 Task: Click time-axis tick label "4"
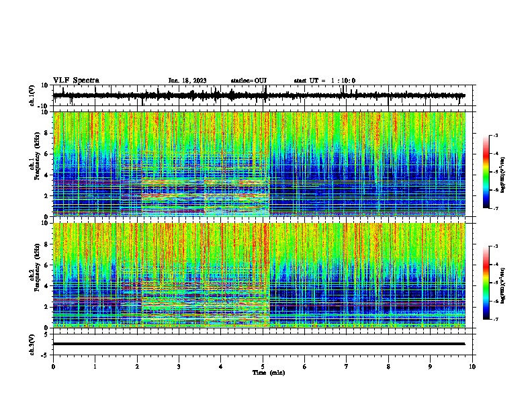pos(221,367)
